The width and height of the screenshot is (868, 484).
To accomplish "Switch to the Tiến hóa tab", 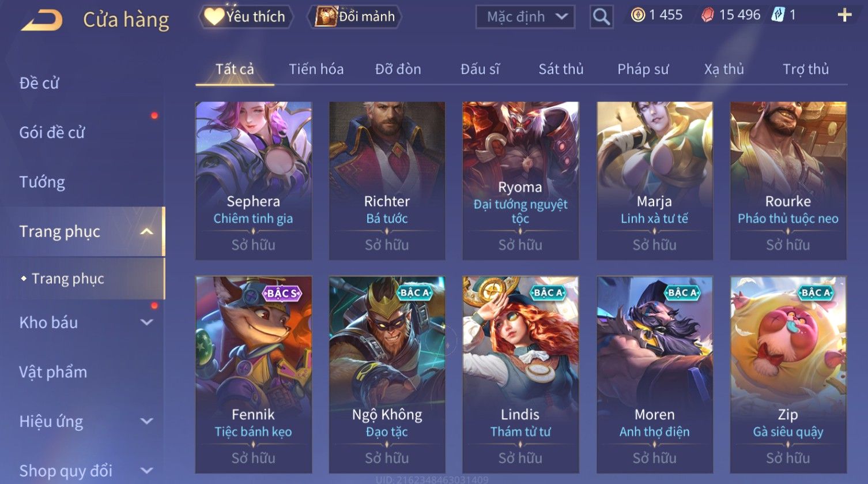I will [x=316, y=69].
